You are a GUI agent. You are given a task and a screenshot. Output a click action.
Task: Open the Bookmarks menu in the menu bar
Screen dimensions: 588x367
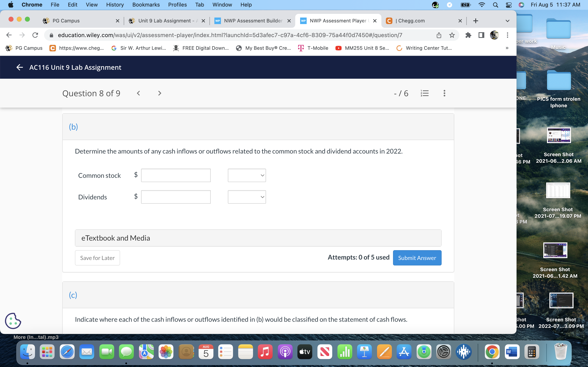click(x=146, y=5)
